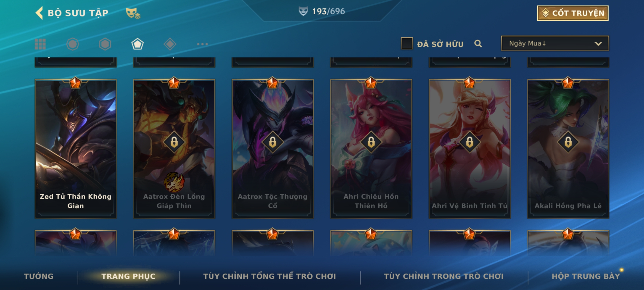Select the pentagon rarity filter icon
The image size is (644, 290).
(x=137, y=44)
